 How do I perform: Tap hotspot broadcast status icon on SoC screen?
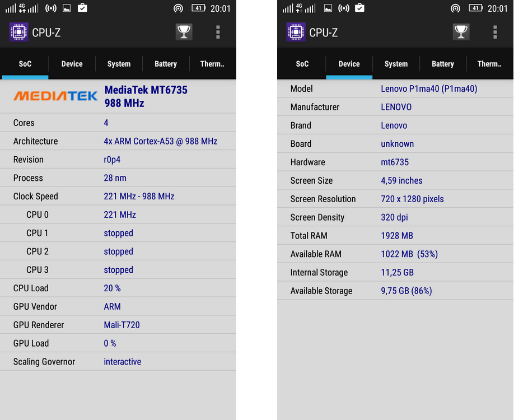click(x=51, y=8)
